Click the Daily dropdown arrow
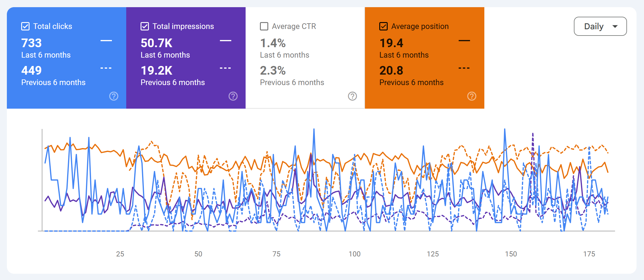The width and height of the screenshot is (644, 280). click(x=615, y=27)
